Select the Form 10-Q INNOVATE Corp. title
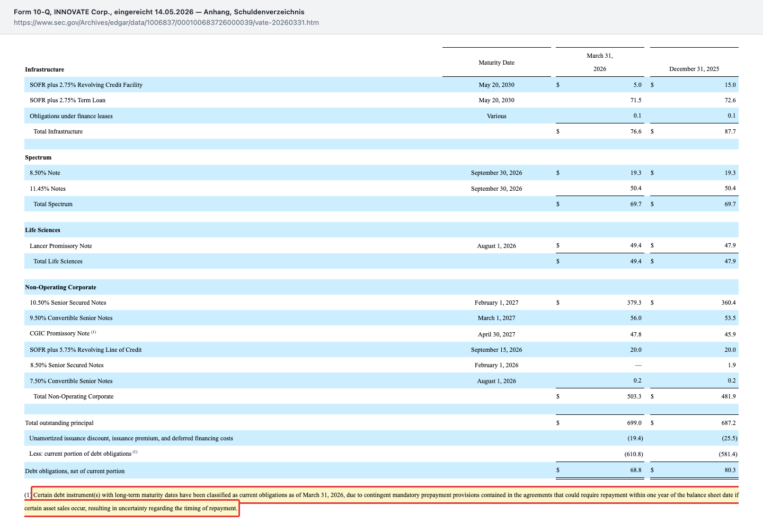 click(x=159, y=12)
